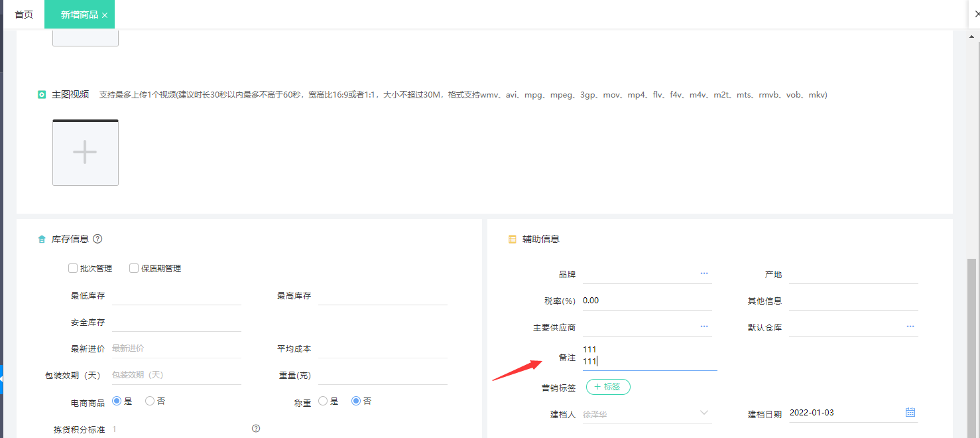Close the 新增商品 tab
The height and width of the screenshot is (438, 980).
tap(104, 14)
